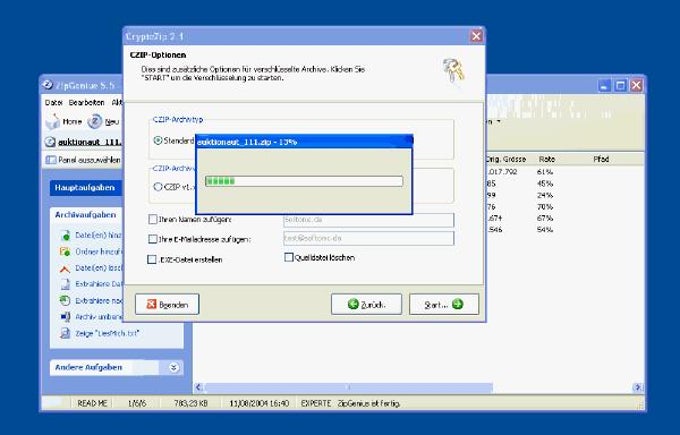
Task: Enable the Ihre E-Mailadresse zufügen checkbox
Action: 153,239
